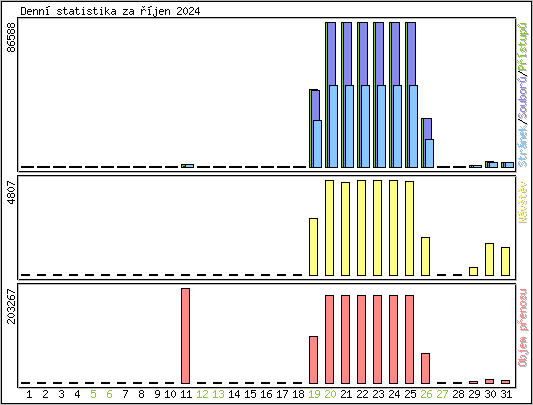Click the yellow visits bar for day 22
Image resolution: width=533 pixels, height=405 pixels.
click(x=361, y=228)
